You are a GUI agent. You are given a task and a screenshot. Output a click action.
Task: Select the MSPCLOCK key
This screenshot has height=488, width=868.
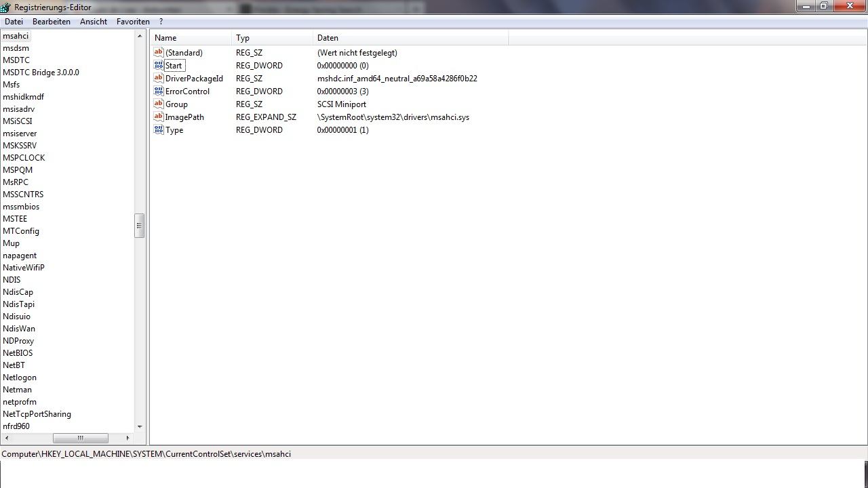coord(24,158)
